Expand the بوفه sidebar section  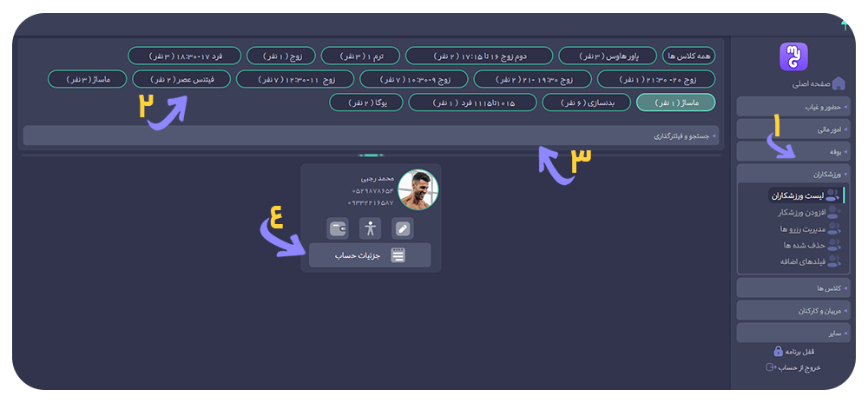[792, 151]
